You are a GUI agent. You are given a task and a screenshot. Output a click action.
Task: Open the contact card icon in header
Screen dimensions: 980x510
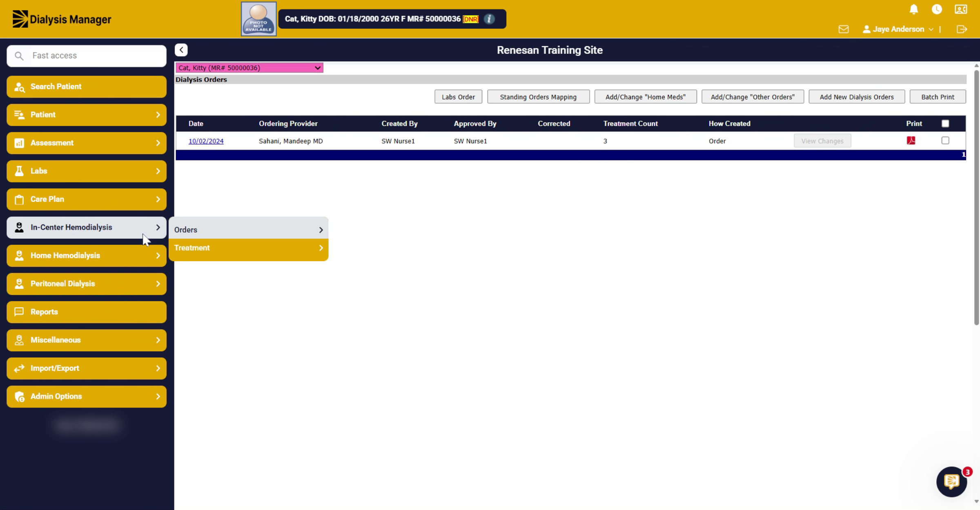[x=961, y=9]
